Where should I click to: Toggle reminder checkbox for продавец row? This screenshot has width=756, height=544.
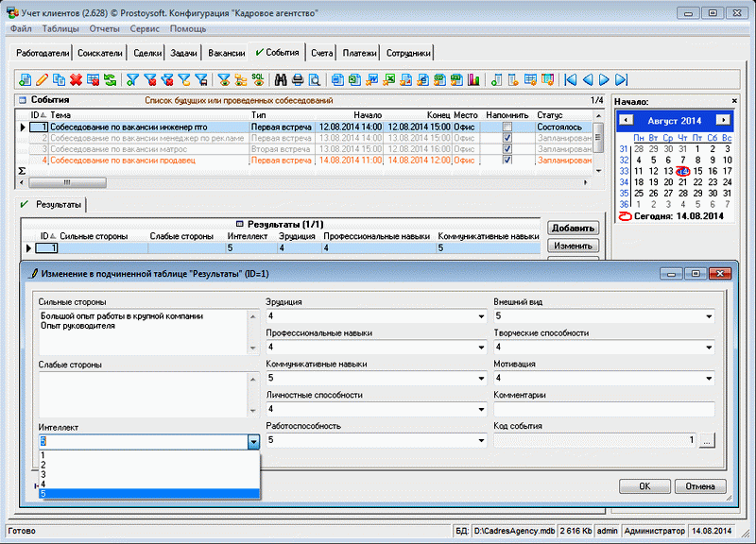click(507, 161)
